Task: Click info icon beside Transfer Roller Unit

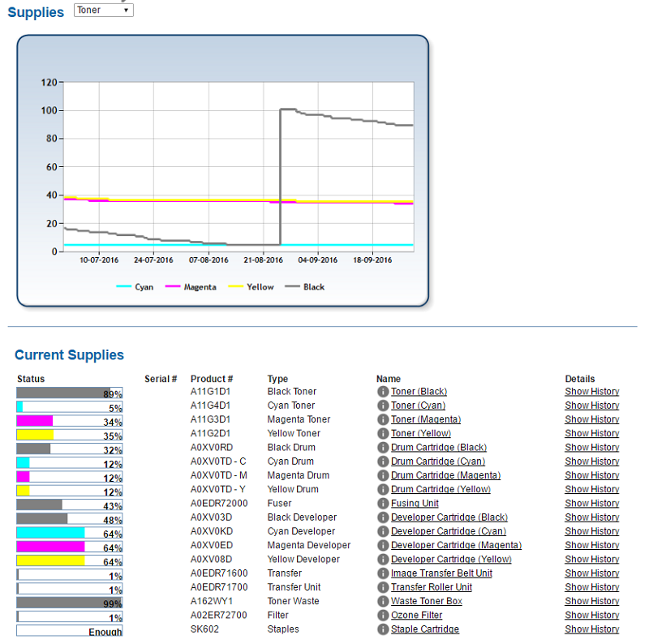Action: [383, 587]
